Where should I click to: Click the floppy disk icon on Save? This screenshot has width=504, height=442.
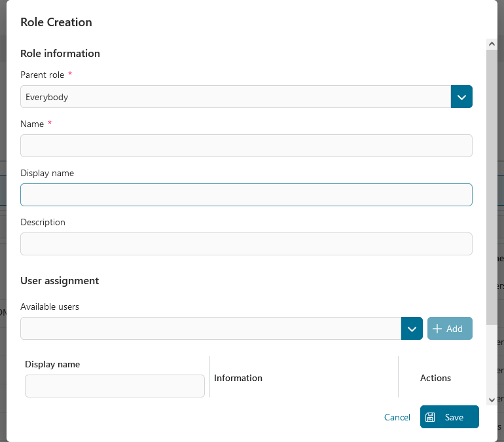click(x=430, y=417)
